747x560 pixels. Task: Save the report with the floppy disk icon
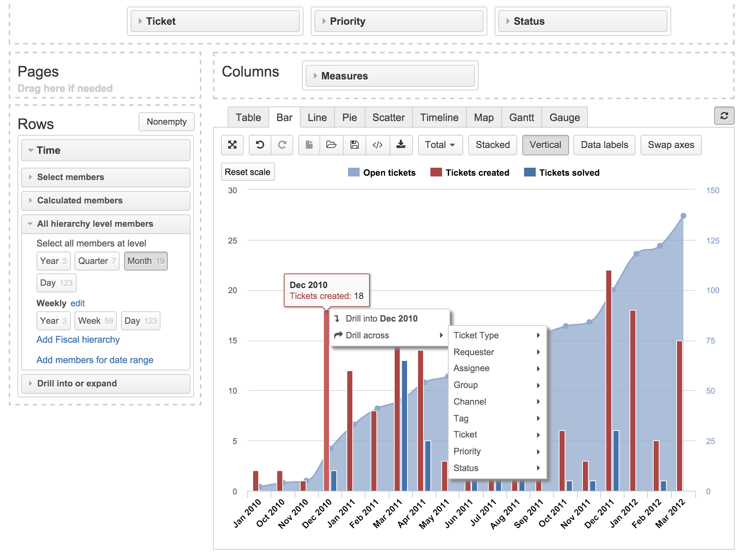click(x=354, y=145)
